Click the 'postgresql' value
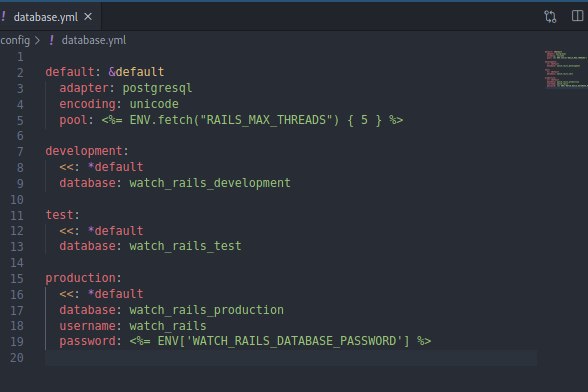Image resolution: width=588 pixels, height=392 pixels. (157, 88)
